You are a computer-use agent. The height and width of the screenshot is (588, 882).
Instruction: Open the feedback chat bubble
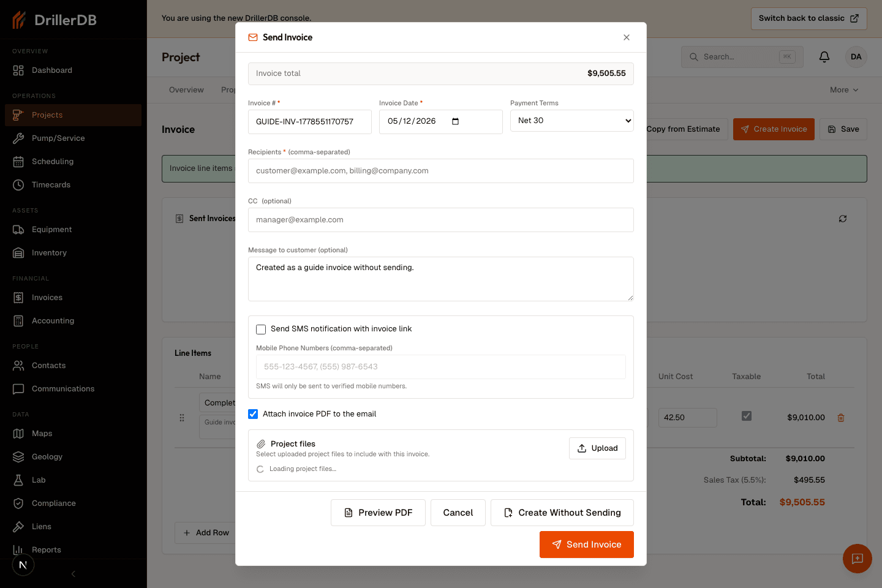pyautogui.click(x=858, y=559)
